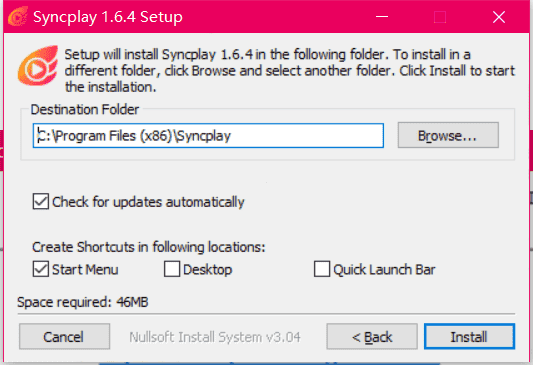Click the Syncplay 1.6.4 Setup title text
Viewport: 533px width, 365px height.
(x=108, y=17)
